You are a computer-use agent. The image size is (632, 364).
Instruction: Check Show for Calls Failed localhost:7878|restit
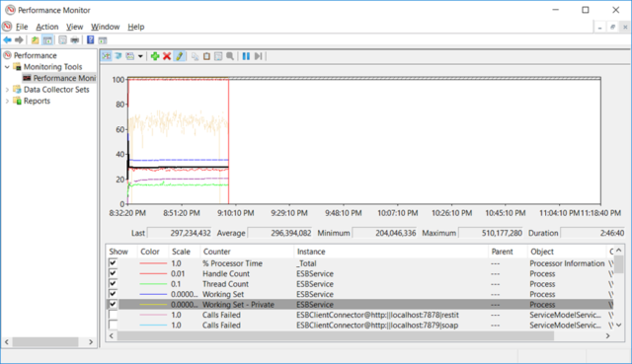(113, 315)
